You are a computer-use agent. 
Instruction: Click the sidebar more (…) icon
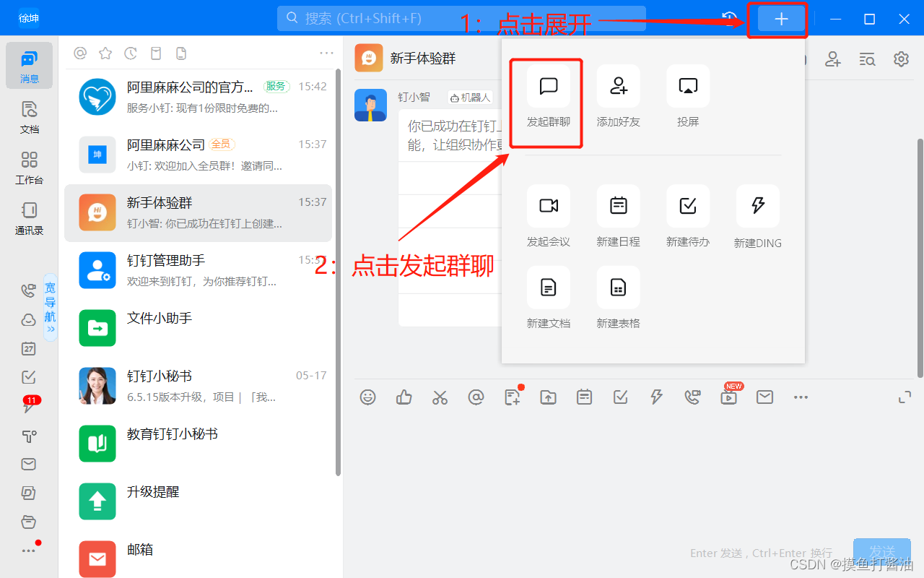point(28,551)
